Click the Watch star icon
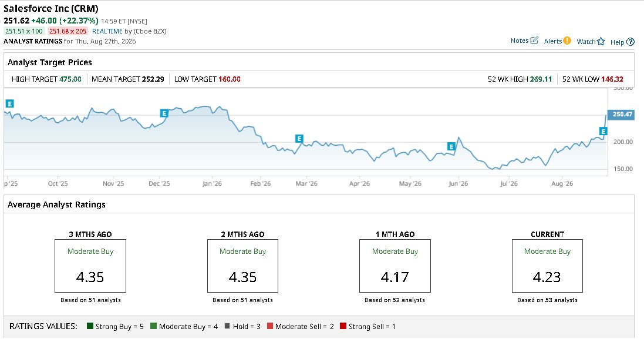644x342 pixels. (601, 42)
